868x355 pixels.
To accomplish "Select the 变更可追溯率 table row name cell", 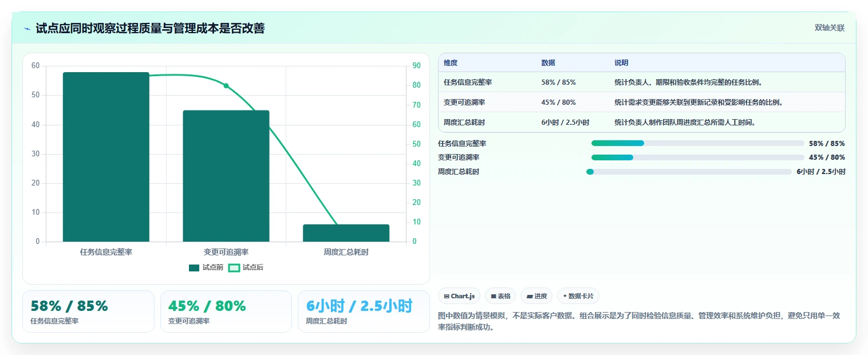I will click(464, 102).
